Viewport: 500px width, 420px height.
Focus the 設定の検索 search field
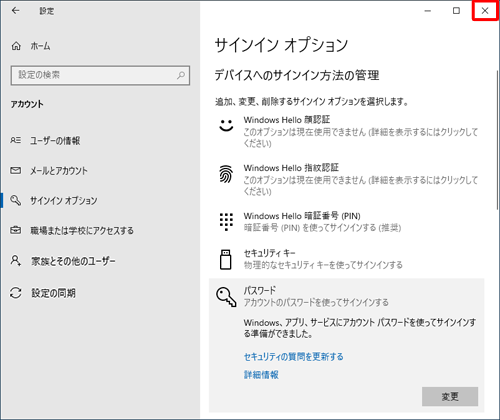pos(100,75)
